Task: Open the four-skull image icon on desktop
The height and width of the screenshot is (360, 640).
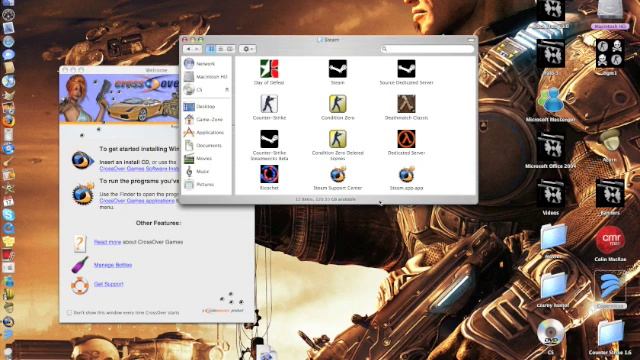Action: (x=610, y=53)
